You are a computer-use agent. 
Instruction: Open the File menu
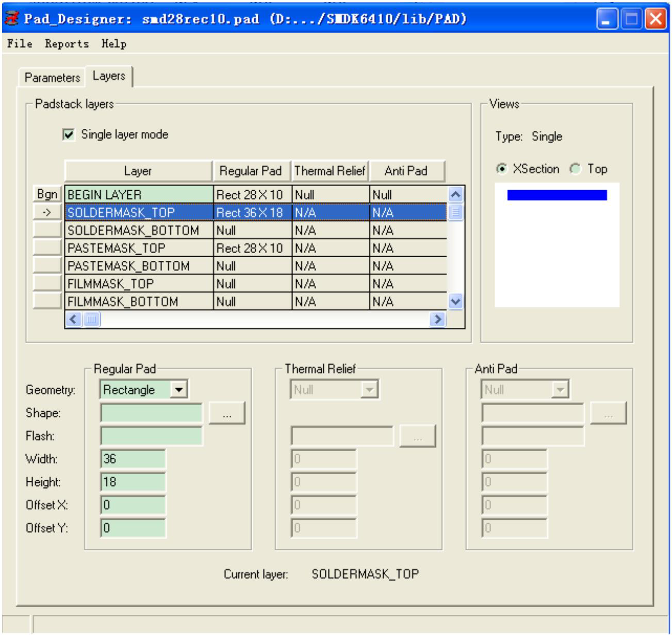20,44
